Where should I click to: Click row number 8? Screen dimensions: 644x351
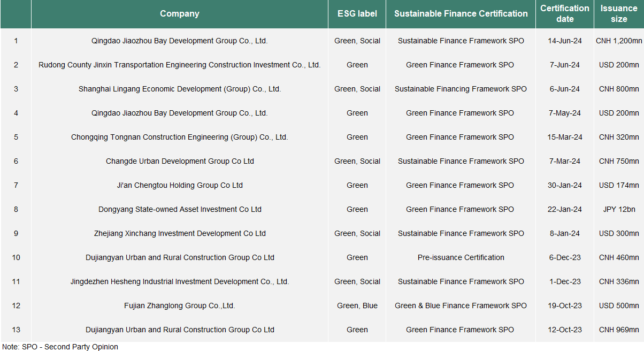pos(16,209)
